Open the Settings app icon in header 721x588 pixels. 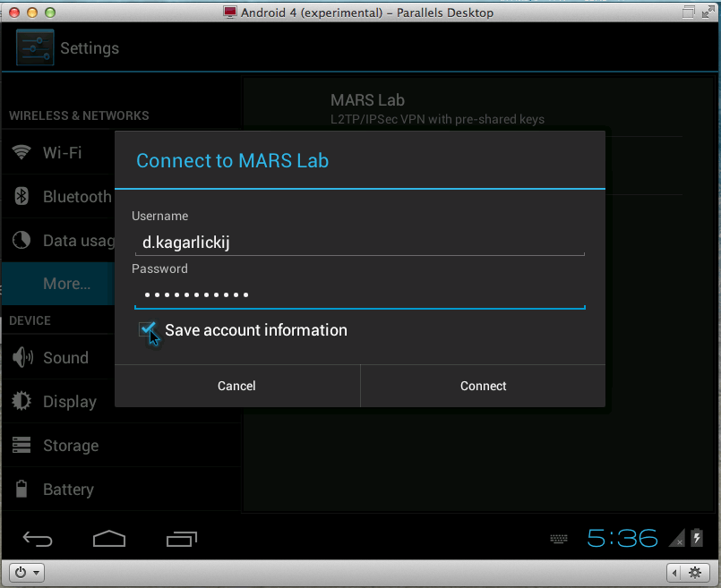pyautogui.click(x=35, y=47)
